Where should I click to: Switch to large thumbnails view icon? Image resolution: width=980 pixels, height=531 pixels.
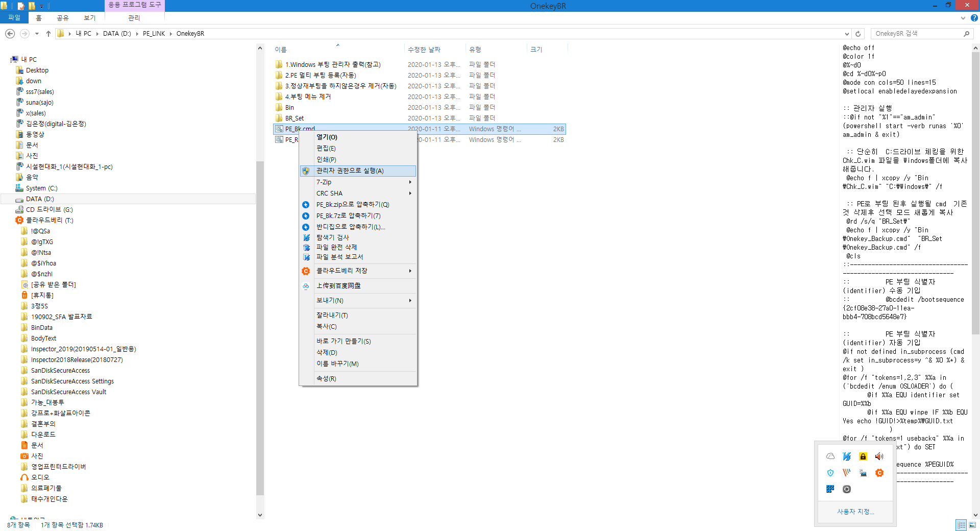point(972,525)
